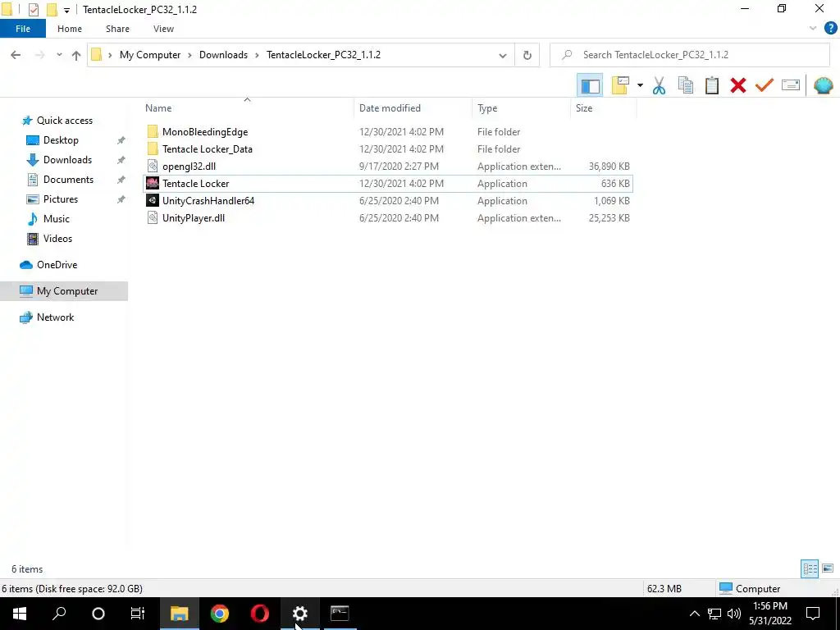Sort files by the Size column
840x630 pixels.
tap(584, 107)
